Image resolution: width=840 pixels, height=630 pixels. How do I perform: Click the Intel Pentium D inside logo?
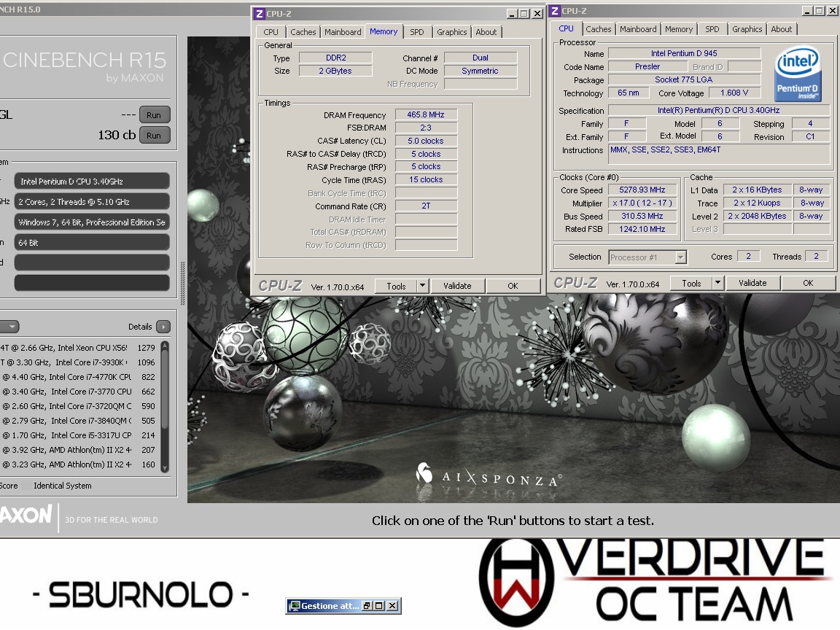(x=798, y=74)
